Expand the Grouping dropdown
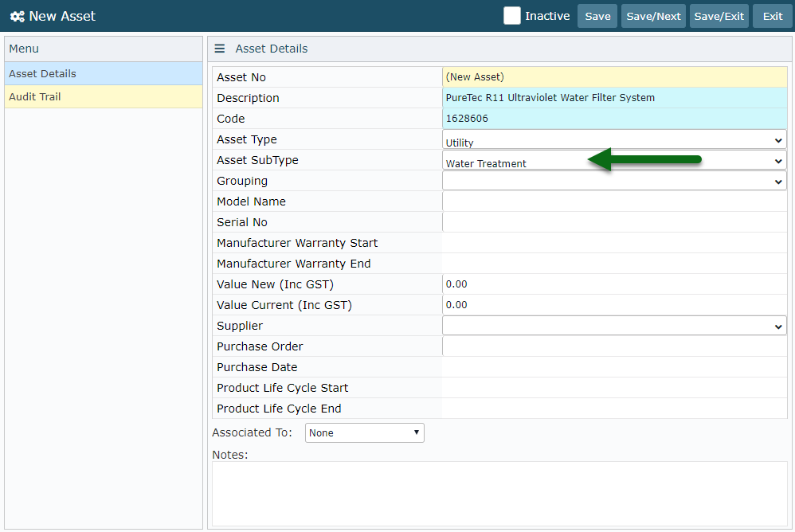795x532 pixels. 614,181
